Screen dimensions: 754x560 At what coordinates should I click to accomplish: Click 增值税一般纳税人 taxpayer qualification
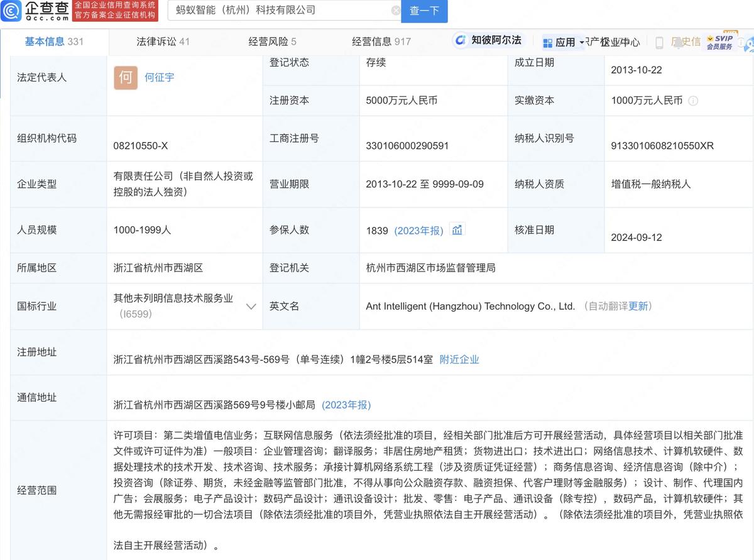651,184
